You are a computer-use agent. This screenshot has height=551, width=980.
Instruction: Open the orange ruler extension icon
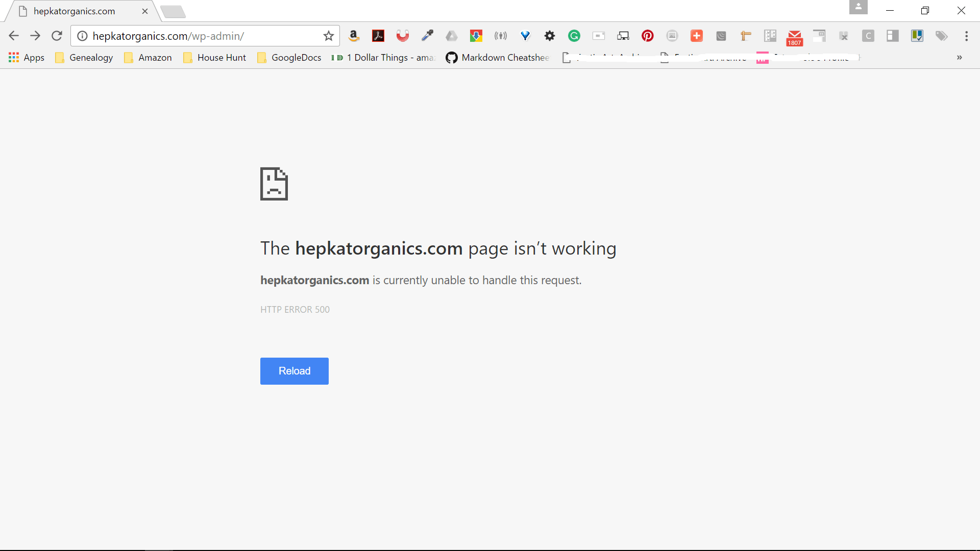(x=746, y=36)
